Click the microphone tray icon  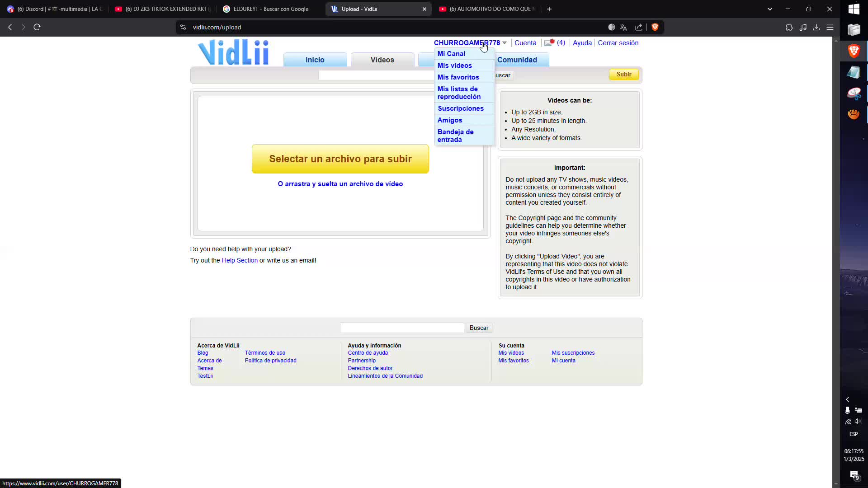click(x=848, y=410)
